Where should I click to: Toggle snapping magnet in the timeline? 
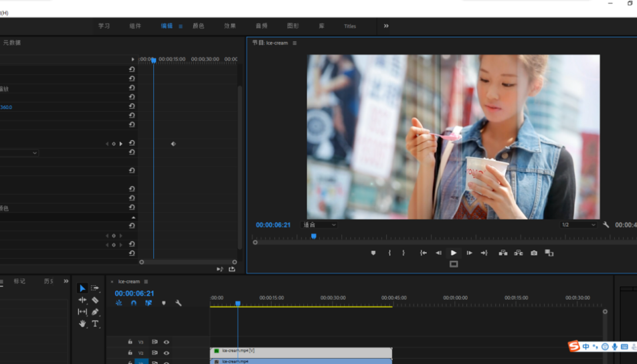pos(134,303)
